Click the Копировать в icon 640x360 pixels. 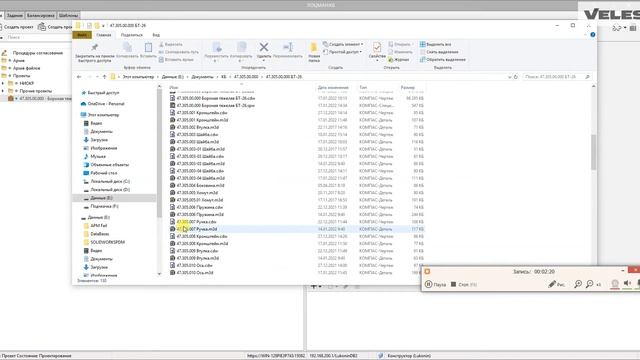coord(241,47)
